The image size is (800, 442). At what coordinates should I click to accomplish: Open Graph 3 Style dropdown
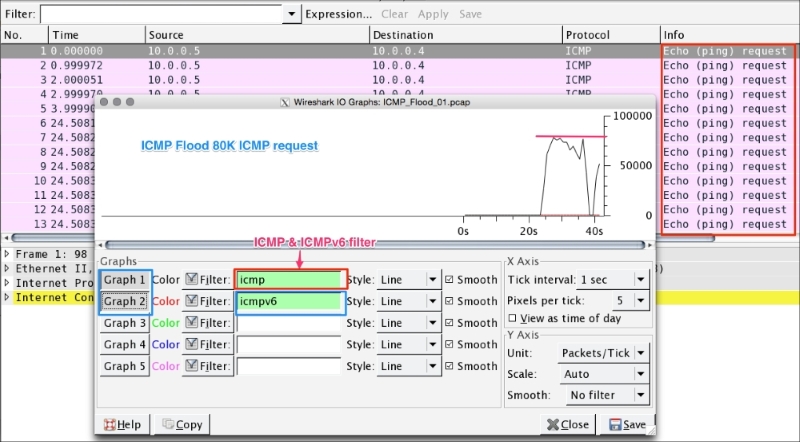pos(409,323)
